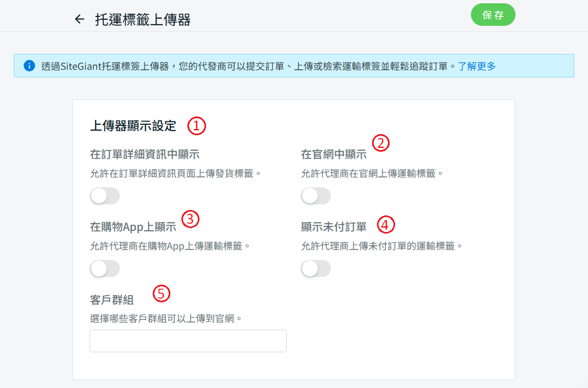Viewport: 588px width, 388px height.
Task: Click the back arrow beside 托運標籤上傳器
Action: pyautogui.click(x=80, y=20)
